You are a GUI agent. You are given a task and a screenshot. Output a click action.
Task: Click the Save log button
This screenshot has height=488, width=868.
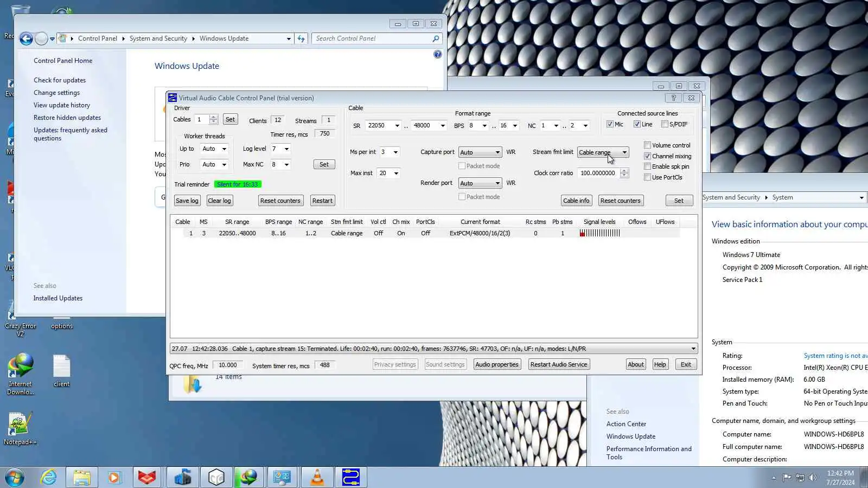pyautogui.click(x=187, y=201)
